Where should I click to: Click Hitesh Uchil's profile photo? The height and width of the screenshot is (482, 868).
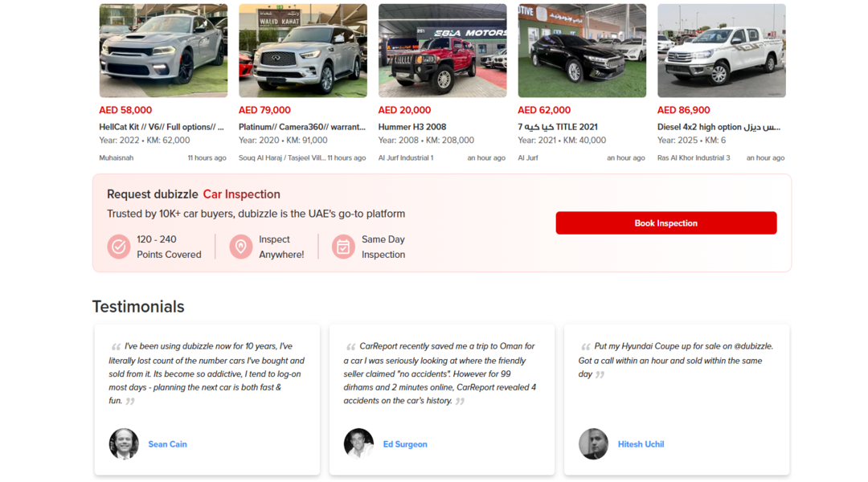coord(593,444)
